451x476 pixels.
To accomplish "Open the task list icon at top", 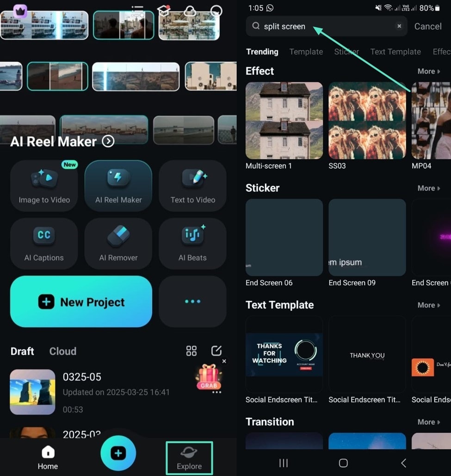I will pos(137,10).
